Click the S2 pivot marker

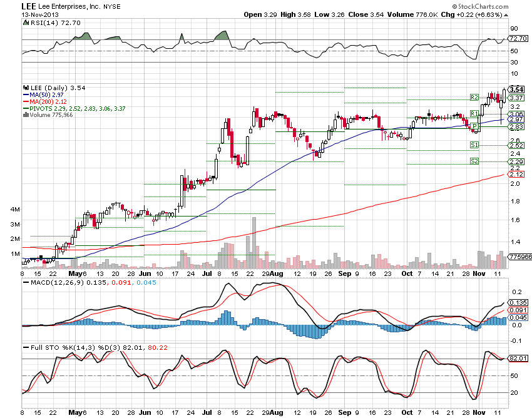pos(474,161)
